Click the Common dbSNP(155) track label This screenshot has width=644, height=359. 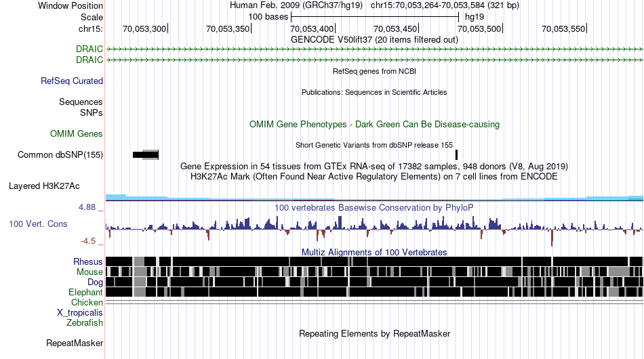[x=60, y=154]
